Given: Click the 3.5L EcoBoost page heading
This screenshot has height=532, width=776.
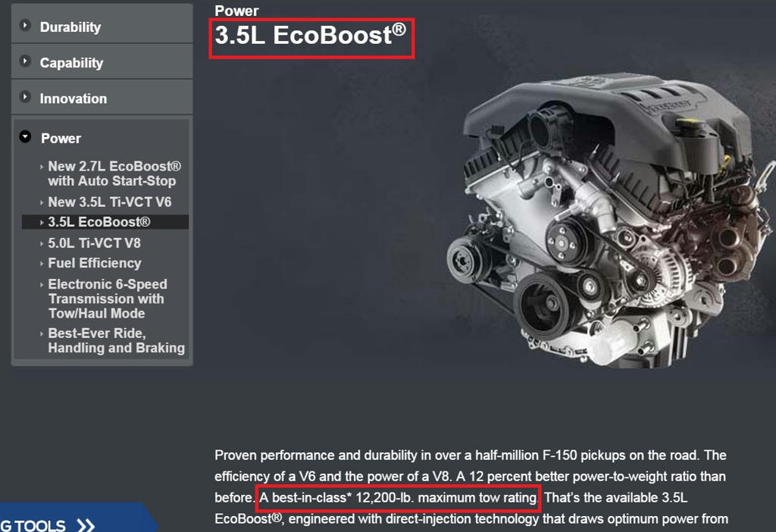Looking at the screenshot, I should coord(310,36).
